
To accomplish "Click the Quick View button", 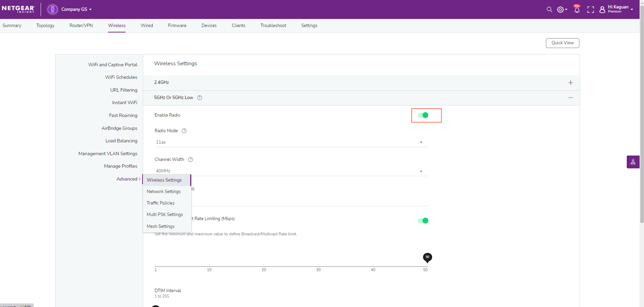I will pyautogui.click(x=562, y=43).
